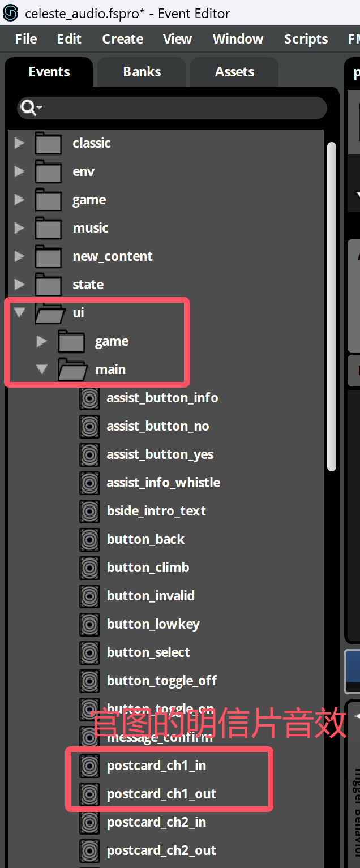Image resolution: width=360 pixels, height=868 pixels.
Task: Open the Create menu
Action: coord(122,39)
